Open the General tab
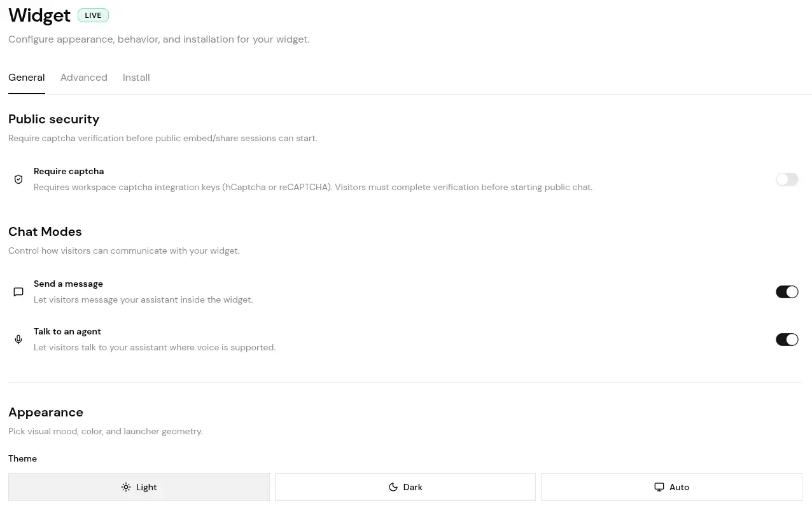This screenshot has height=508, width=812. (x=27, y=78)
